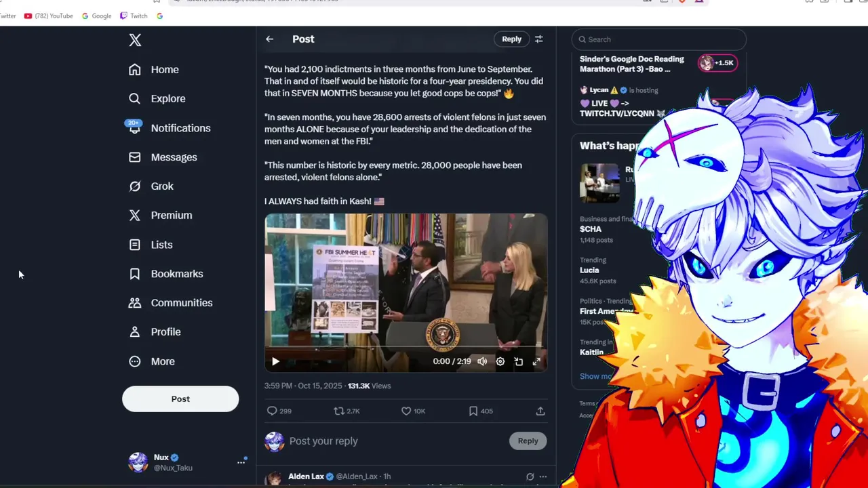Screen dimensions: 868x488
Task: Mute the video via the speaker icon
Action: [x=482, y=361]
